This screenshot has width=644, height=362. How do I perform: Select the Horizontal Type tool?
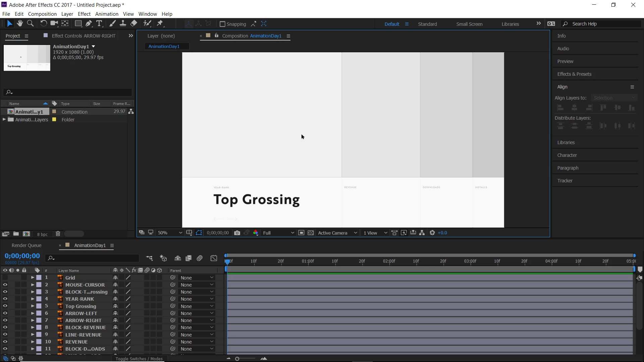(99, 23)
